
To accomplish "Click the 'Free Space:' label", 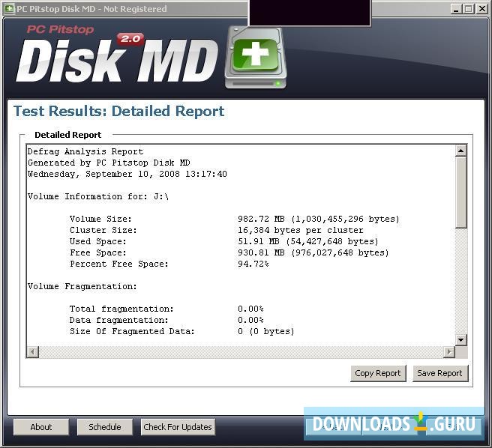I will coord(98,252).
